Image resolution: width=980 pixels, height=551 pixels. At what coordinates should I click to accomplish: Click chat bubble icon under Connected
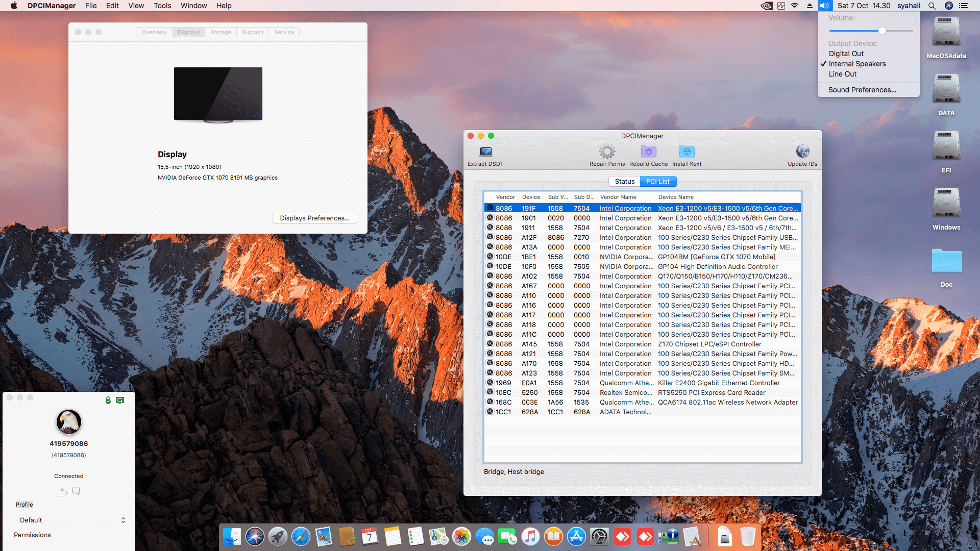pos(76,491)
